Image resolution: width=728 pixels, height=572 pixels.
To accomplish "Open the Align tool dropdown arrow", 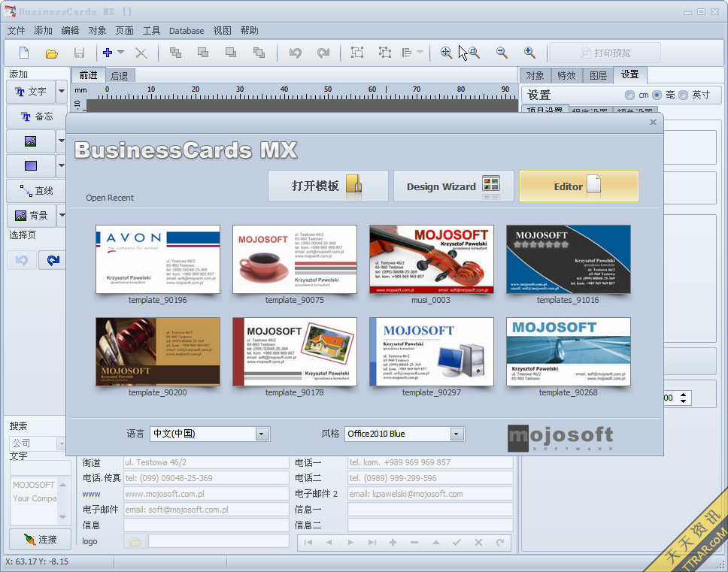I will 420,53.
